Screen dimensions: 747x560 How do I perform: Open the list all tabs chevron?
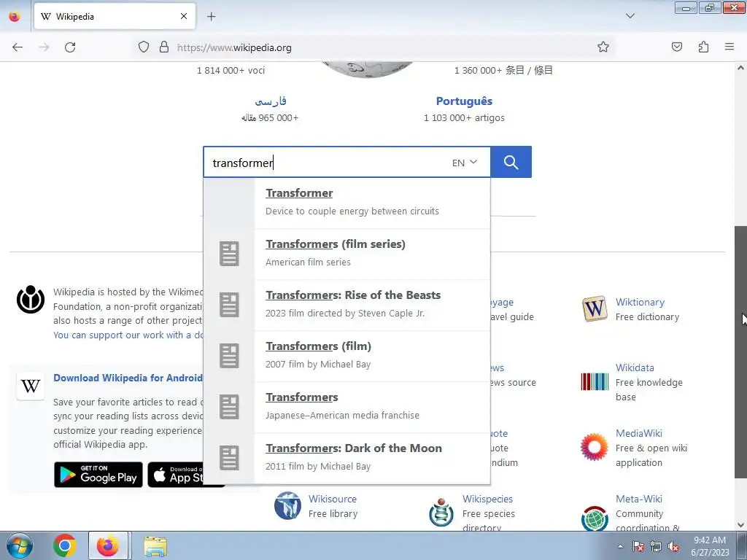[630, 16]
